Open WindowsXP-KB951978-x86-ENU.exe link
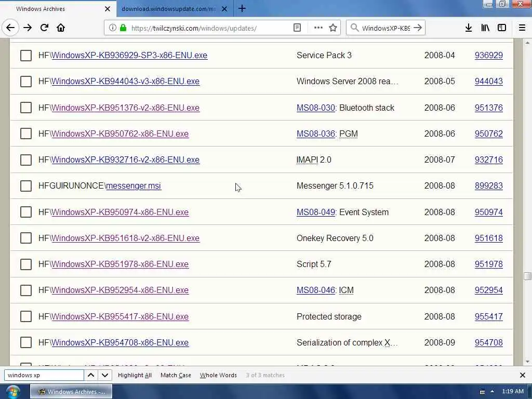 pyautogui.click(x=120, y=264)
